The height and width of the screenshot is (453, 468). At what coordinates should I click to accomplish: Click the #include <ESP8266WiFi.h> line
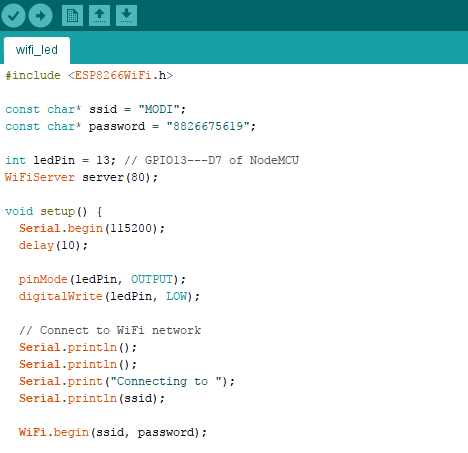(x=89, y=75)
